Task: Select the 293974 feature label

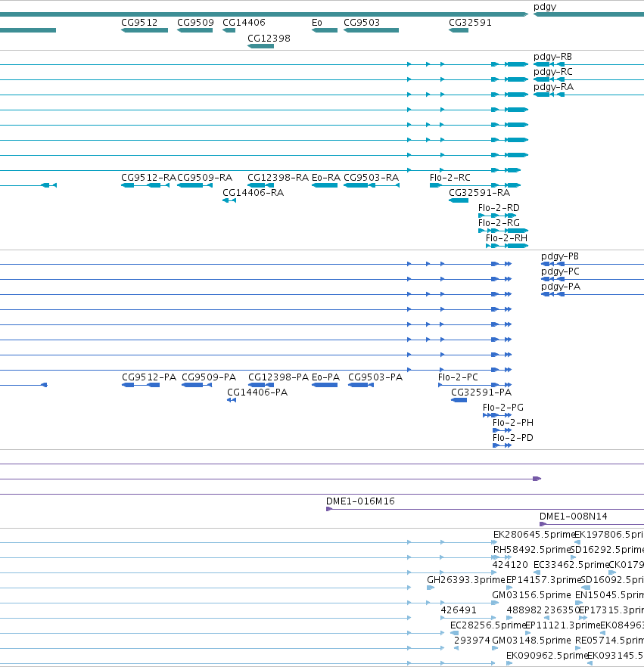Action: (472, 641)
